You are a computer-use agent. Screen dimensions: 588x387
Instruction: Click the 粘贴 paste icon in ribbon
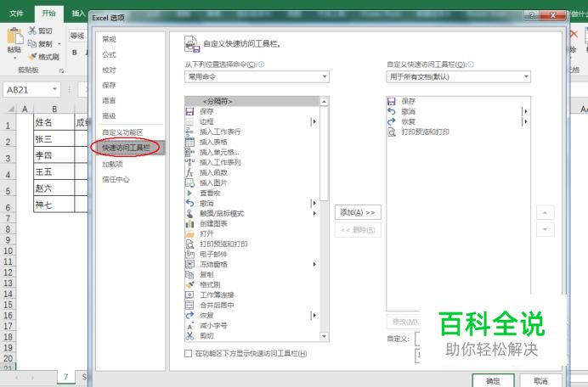[x=15, y=36]
